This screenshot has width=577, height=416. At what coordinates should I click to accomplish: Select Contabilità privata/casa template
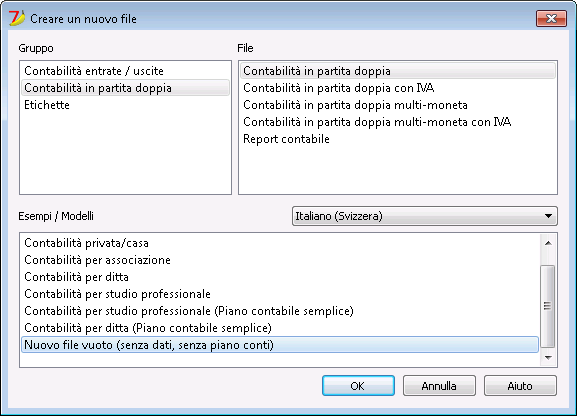pos(280,243)
